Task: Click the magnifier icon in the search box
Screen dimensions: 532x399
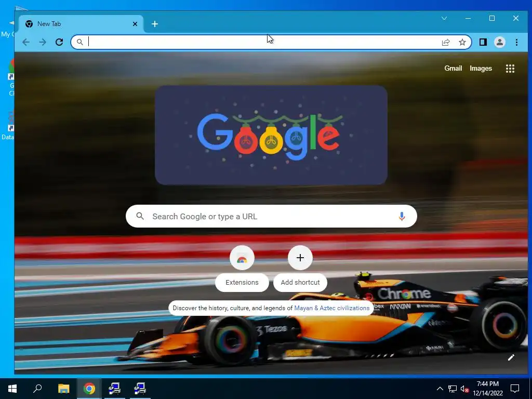Action: coord(140,216)
